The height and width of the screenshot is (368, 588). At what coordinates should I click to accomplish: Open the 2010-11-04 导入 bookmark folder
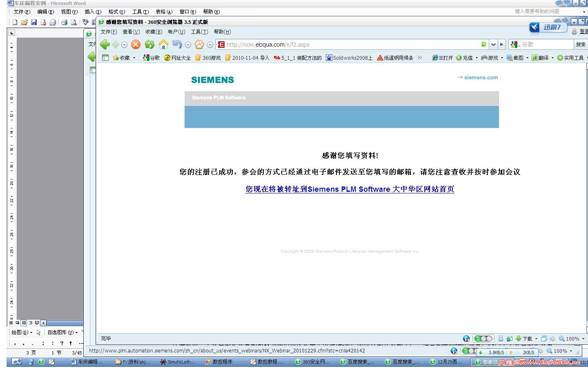click(x=247, y=58)
